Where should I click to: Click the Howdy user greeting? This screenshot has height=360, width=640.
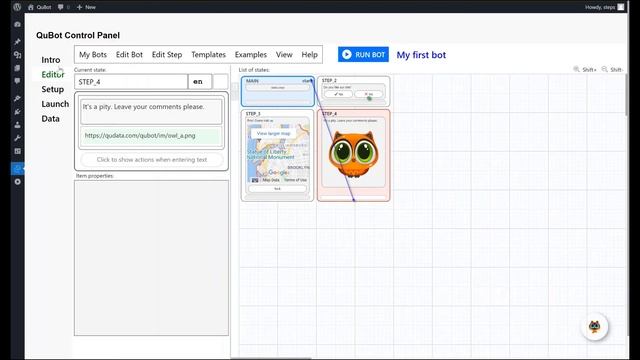click(x=600, y=7)
